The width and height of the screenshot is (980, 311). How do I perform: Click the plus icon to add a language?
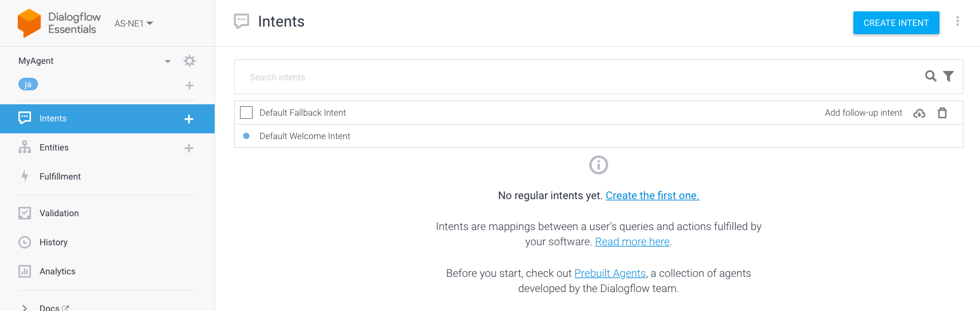point(189,85)
